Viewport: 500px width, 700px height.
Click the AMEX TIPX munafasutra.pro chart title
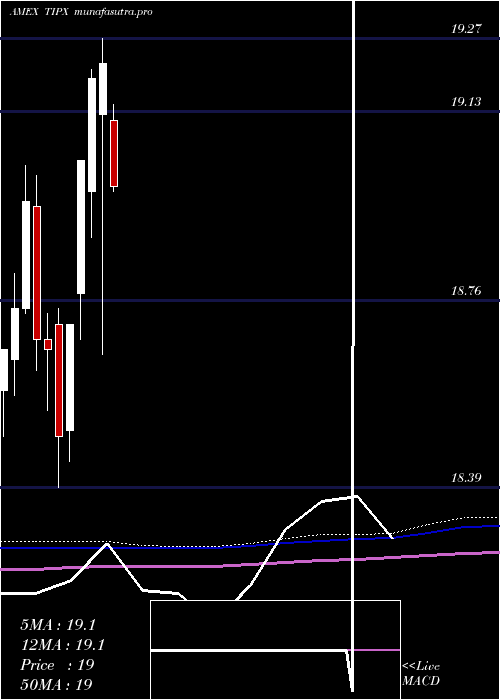pos(81,12)
